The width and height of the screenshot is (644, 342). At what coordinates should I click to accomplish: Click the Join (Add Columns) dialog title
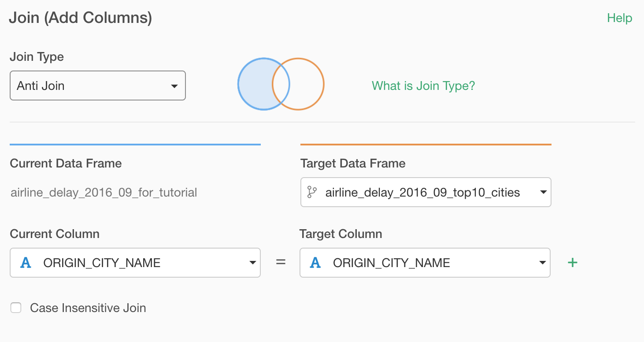(x=81, y=18)
